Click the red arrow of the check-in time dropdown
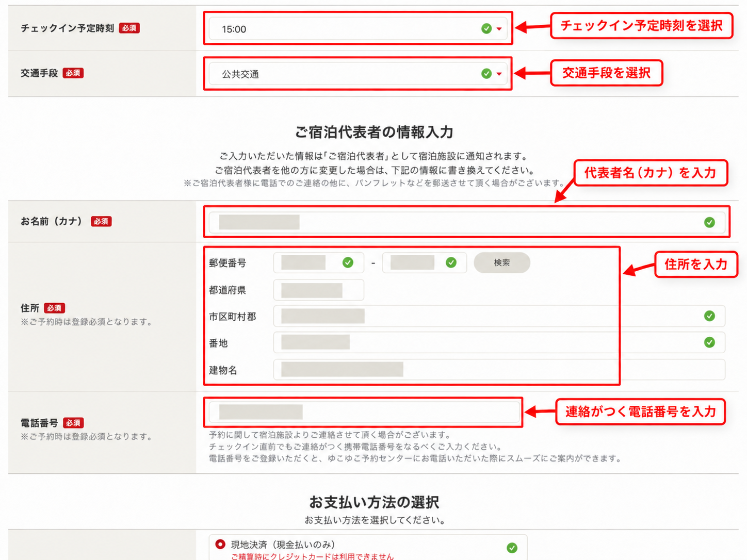The height and width of the screenshot is (560, 747). (499, 29)
